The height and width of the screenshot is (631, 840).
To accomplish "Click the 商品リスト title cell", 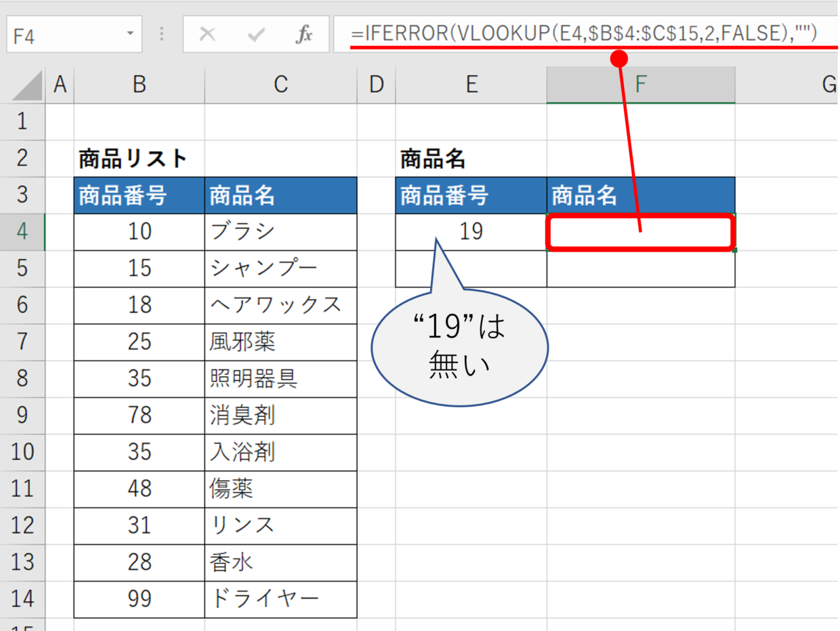I will tap(139, 159).
